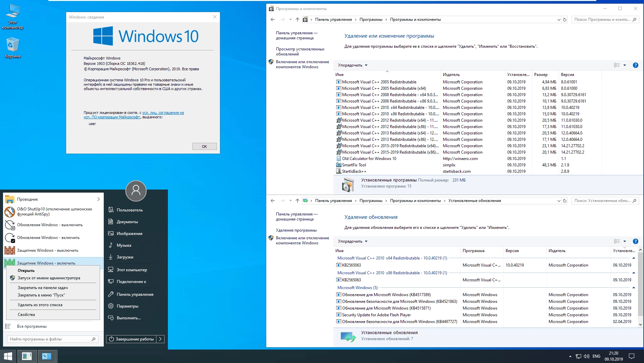
Task: Open 'Загрузки' in Start menu
Action: (x=125, y=257)
